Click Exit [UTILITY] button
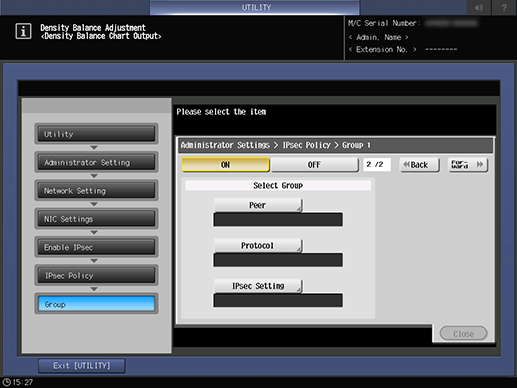The image size is (517, 388). [x=82, y=366]
